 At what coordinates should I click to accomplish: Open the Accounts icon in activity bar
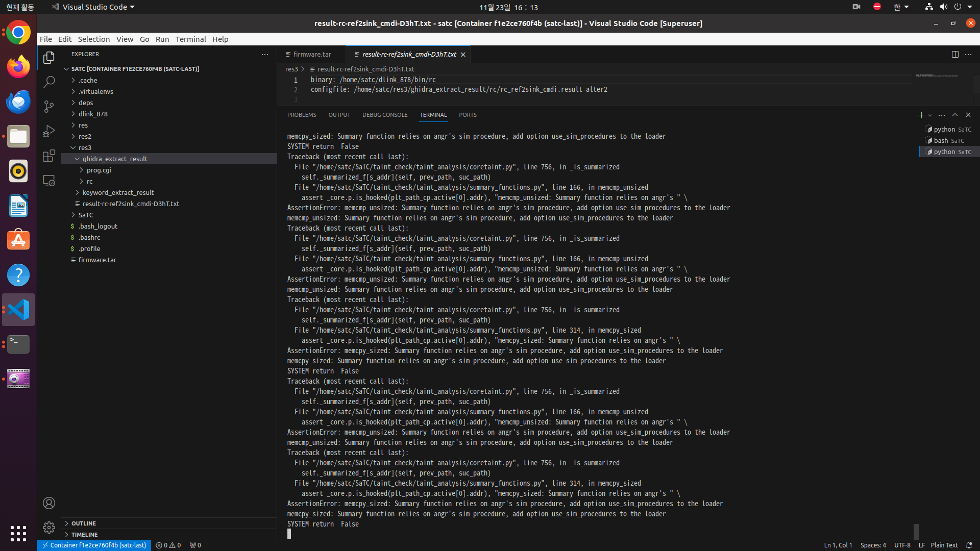49,503
